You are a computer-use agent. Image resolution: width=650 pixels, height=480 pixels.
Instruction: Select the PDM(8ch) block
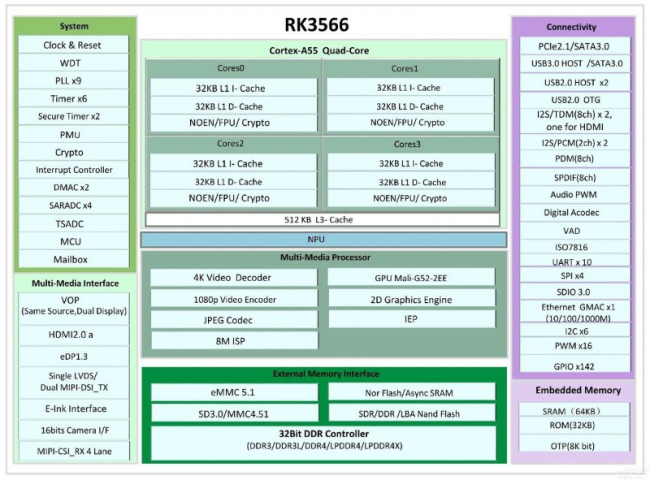click(x=575, y=159)
